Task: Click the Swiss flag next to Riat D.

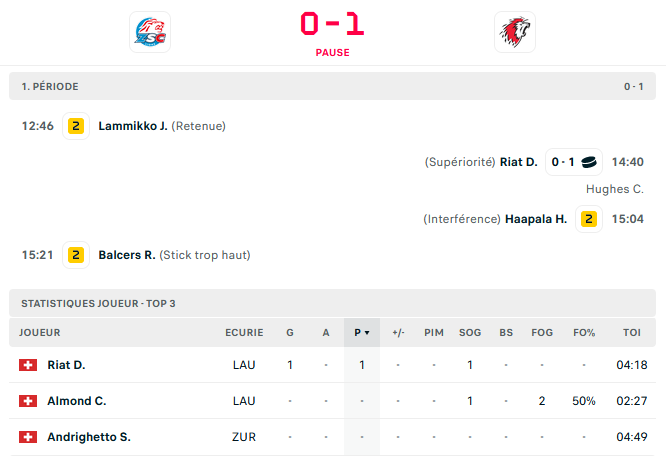Action: [x=28, y=365]
